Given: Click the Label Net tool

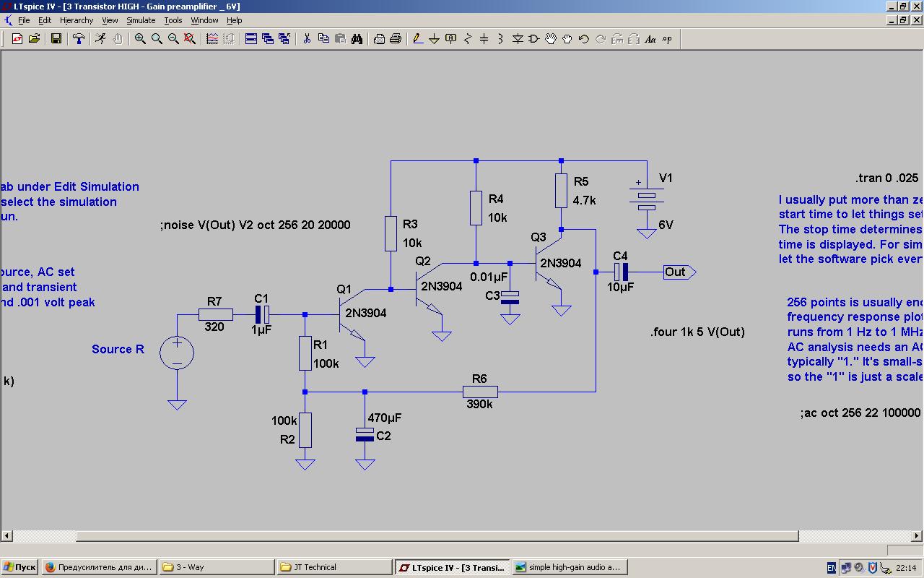Looking at the screenshot, I should click(x=451, y=39).
